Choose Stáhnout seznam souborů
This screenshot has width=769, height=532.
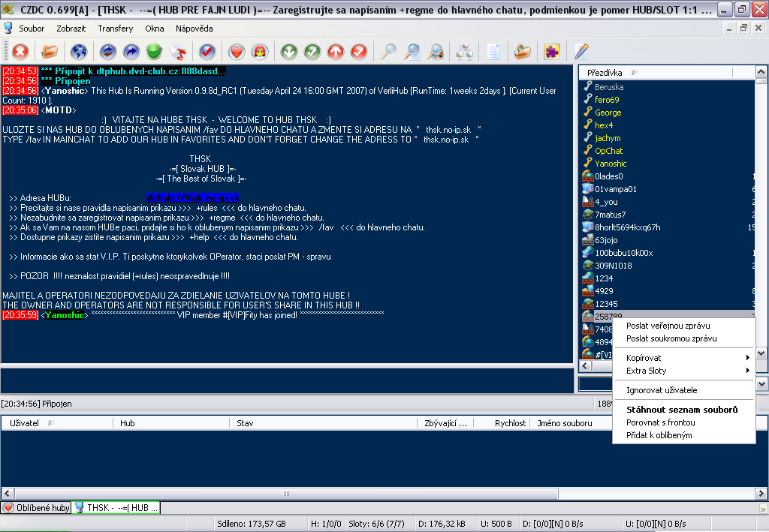click(x=682, y=410)
